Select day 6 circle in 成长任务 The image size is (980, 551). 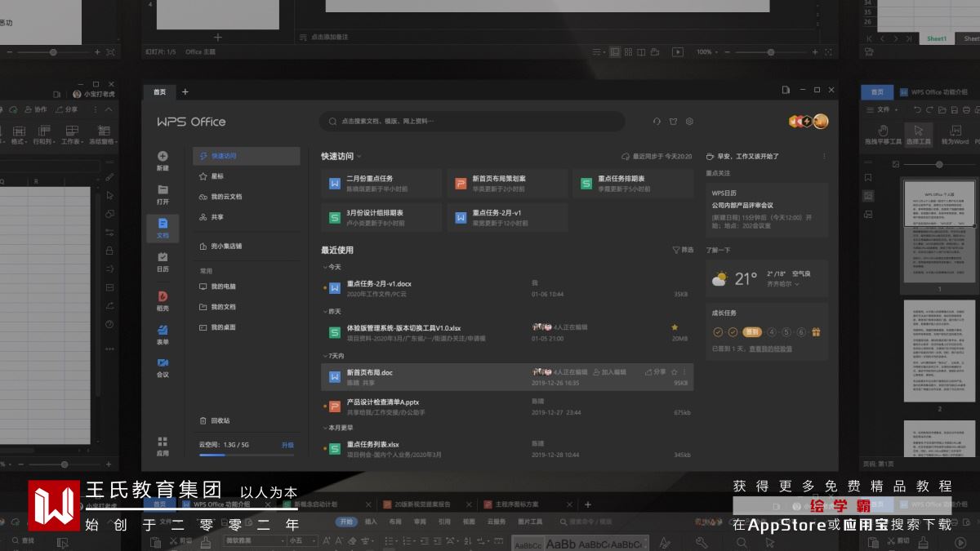point(801,332)
